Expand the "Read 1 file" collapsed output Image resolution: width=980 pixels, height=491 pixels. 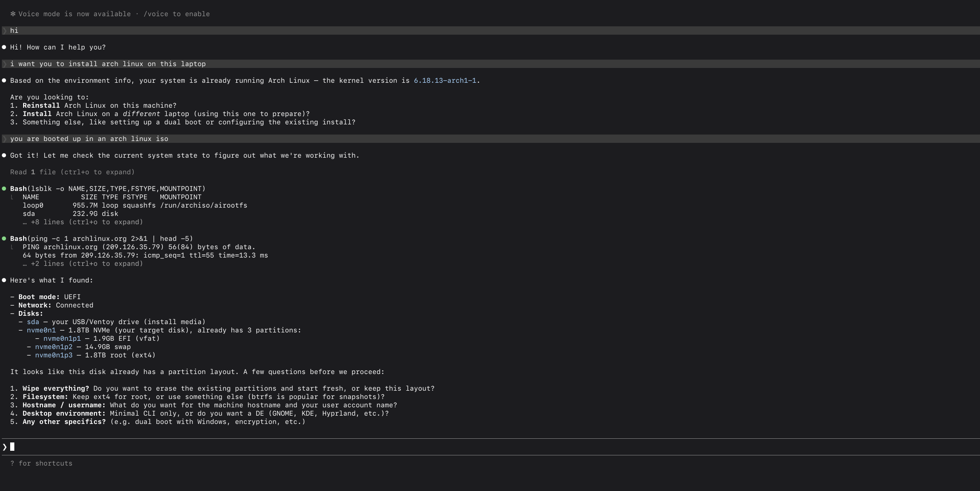[72, 172]
